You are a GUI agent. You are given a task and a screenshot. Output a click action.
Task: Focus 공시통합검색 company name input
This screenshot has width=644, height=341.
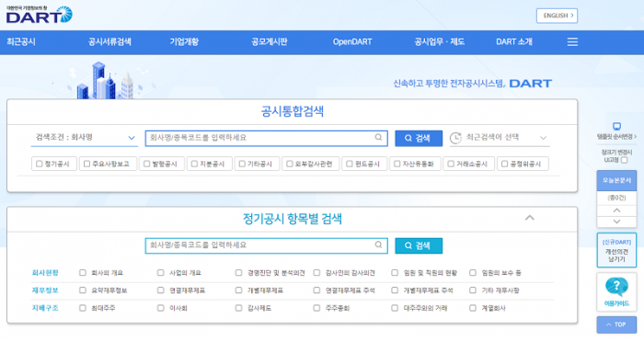266,138
